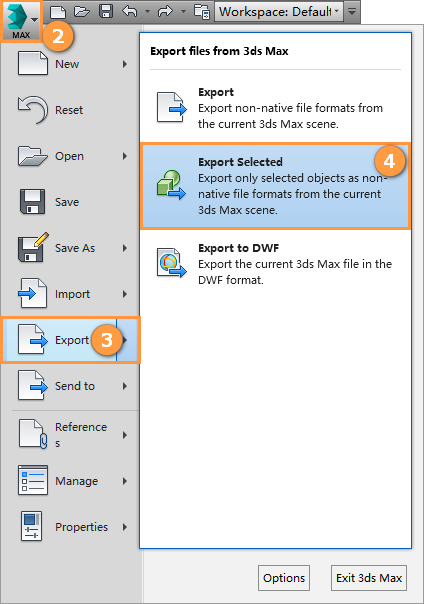Click the Redo arrow icon
Screen dimensions: 424x604
(166, 11)
